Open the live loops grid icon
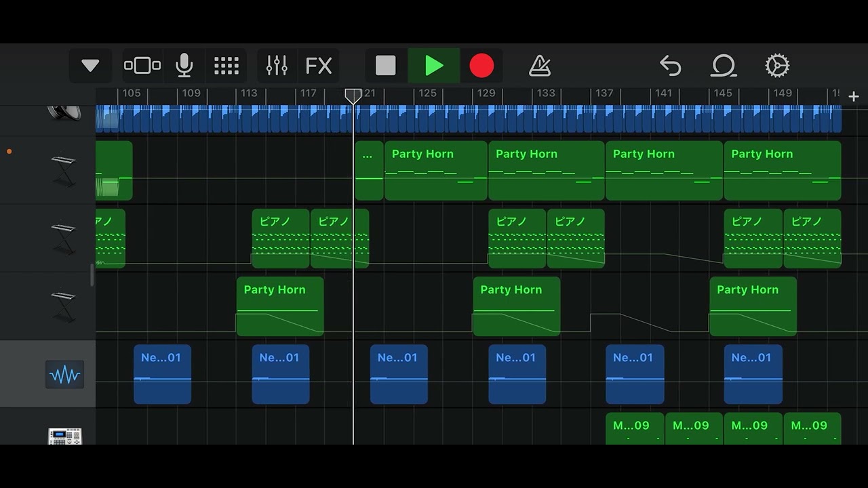This screenshot has height=488, width=868. pyautogui.click(x=226, y=66)
